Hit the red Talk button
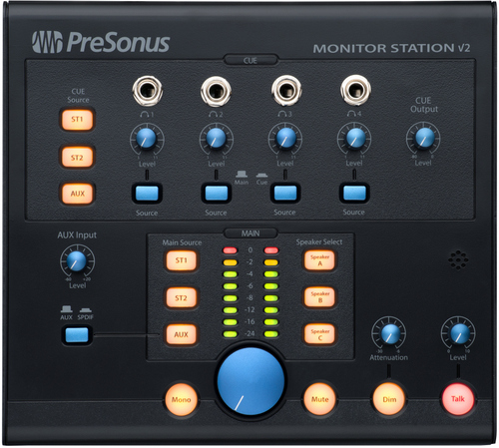This screenshot has width=499, height=448. tap(458, 399)
